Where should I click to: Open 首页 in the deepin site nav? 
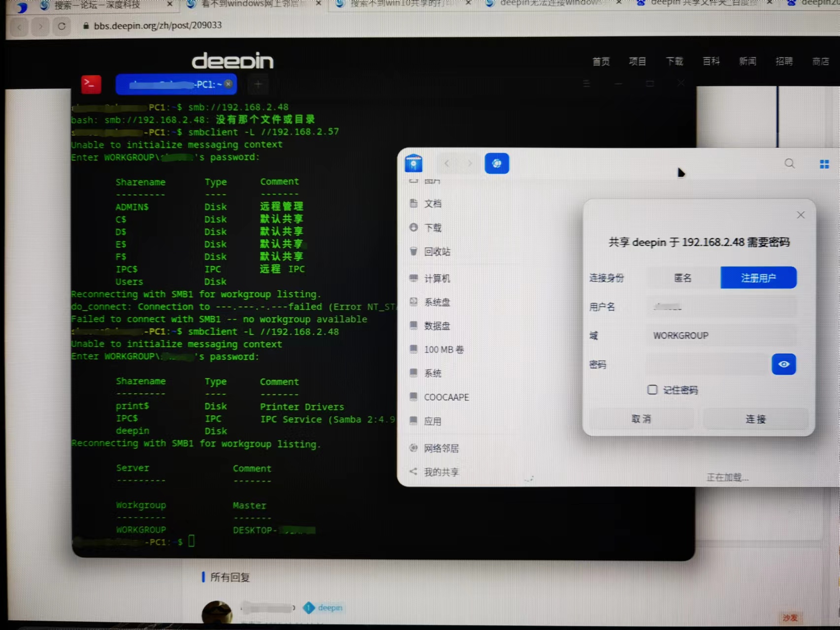coord(601,62)
